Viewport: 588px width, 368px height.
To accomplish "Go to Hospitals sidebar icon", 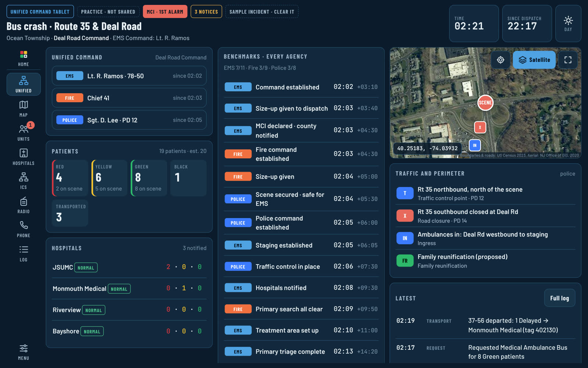I will click(24, 157).
